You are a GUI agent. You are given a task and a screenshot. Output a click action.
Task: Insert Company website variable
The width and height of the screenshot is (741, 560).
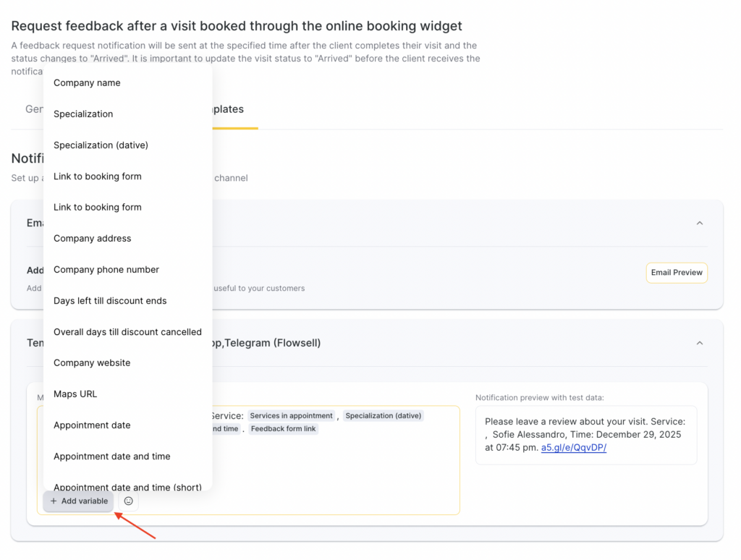pos(92,362)
